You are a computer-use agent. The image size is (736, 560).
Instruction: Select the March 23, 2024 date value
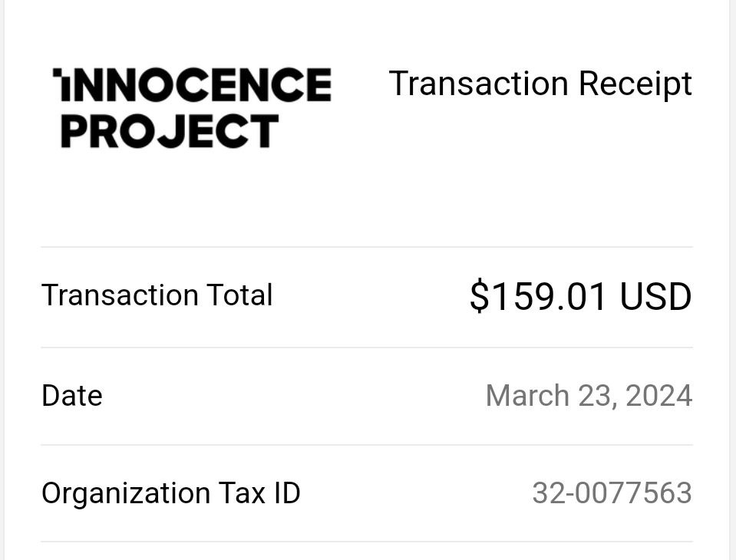[589, 396]
